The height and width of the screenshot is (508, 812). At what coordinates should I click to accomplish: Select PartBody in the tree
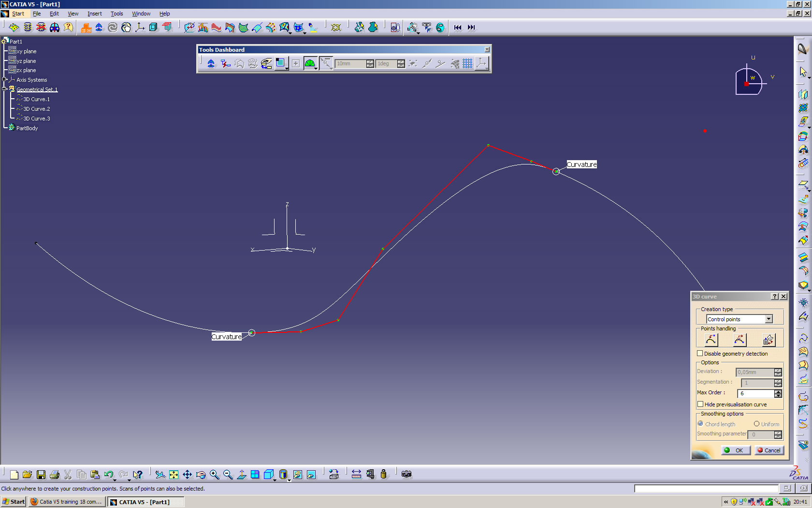pos(27,128)
